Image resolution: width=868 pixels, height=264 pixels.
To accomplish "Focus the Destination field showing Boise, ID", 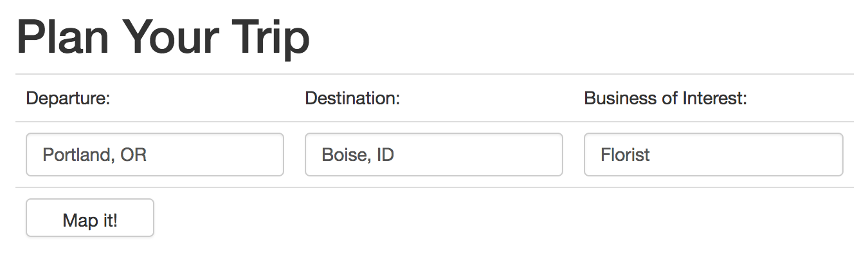I will (434, 155).
